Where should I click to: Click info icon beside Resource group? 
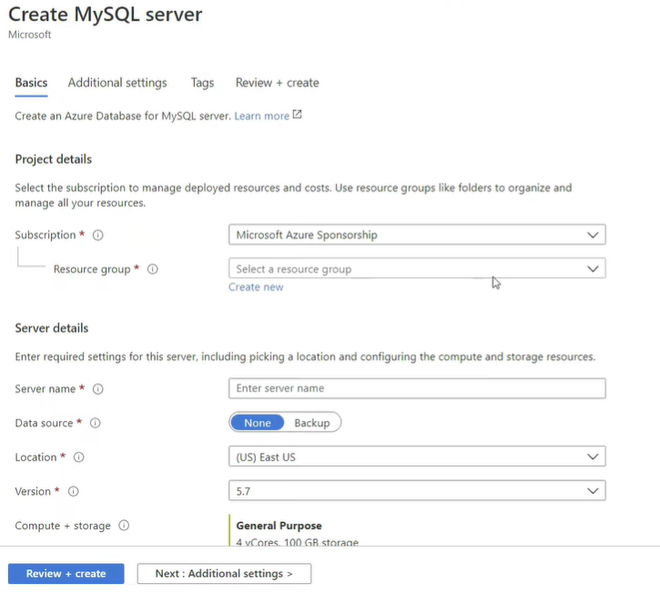click(153, 269)
